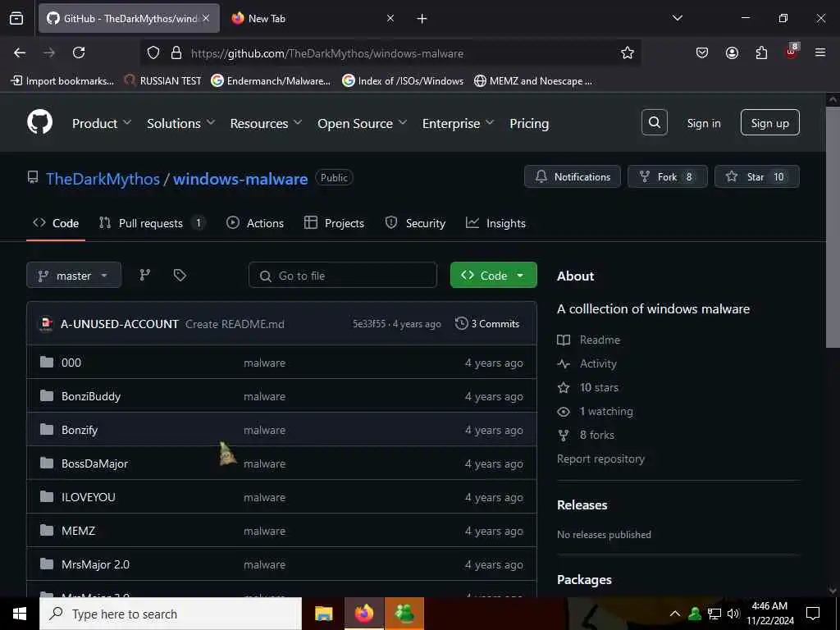
Task: Click the Notifications button
Action: pyautogui.click(x=572, y=177)
